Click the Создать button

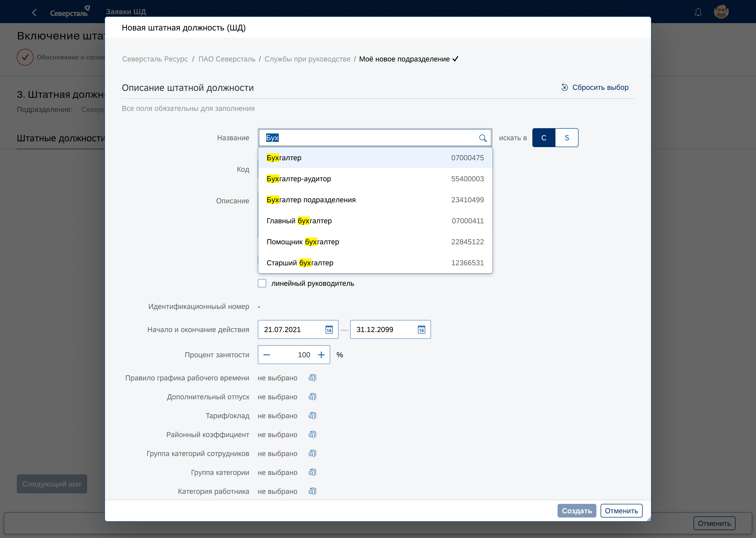(x=577, y=511)
